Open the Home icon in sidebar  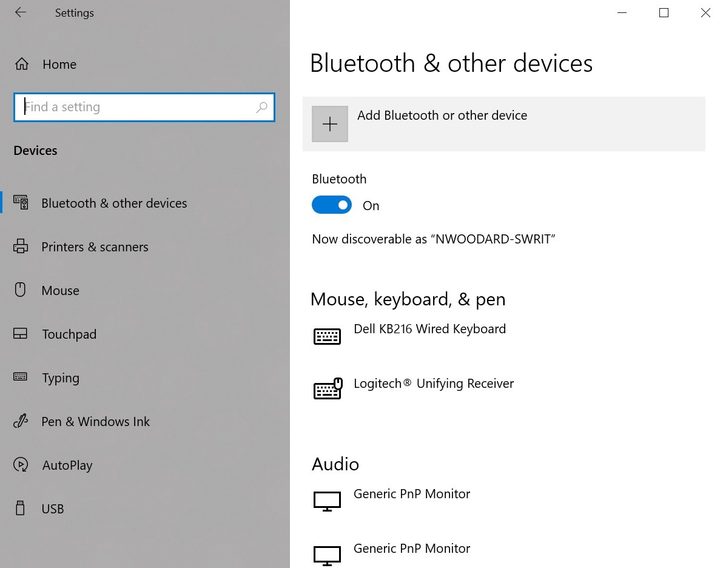[x=22, y=64]
